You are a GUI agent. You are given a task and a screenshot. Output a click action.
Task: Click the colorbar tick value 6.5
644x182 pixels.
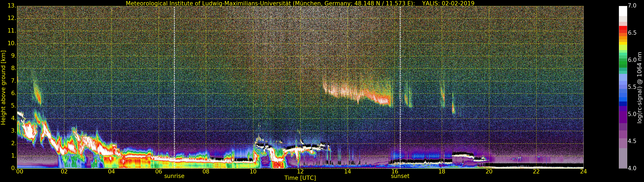pyautogui.click(x=632, y=33)
